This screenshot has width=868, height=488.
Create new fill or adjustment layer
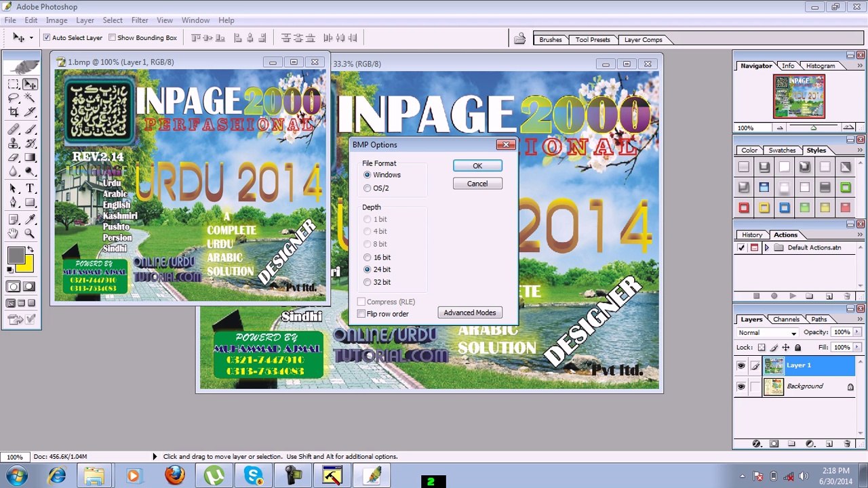tap(810, 444)
